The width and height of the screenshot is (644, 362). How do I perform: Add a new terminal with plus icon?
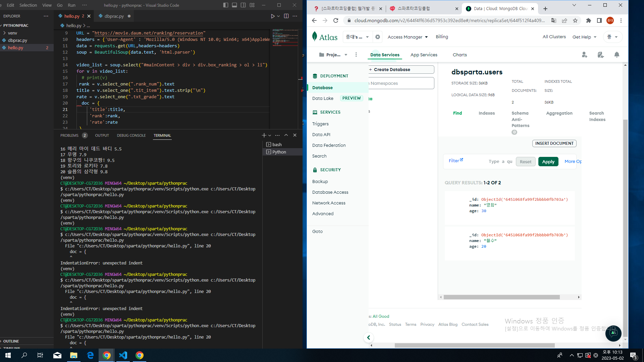tap(264, 135)
